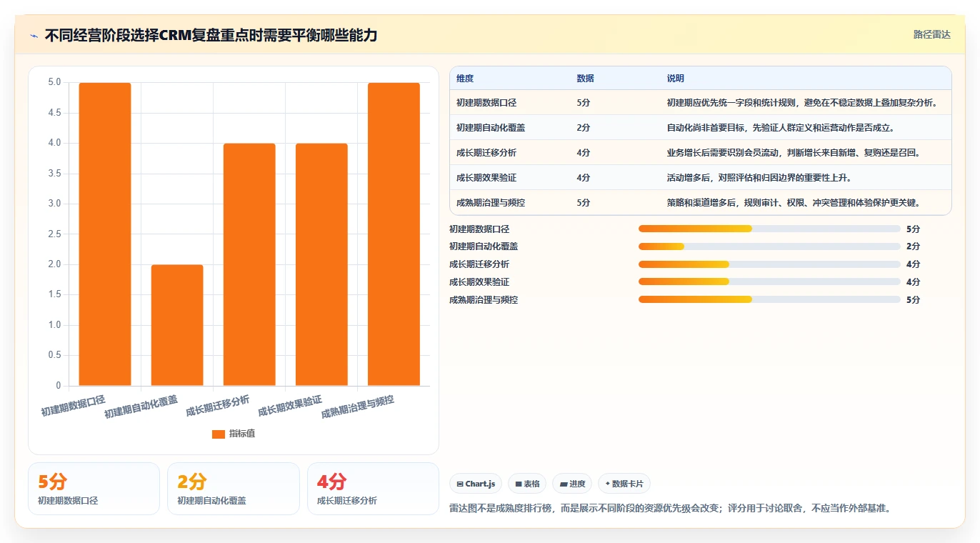Click the x-axis label 成熟期治理与频控

(358, 407)
